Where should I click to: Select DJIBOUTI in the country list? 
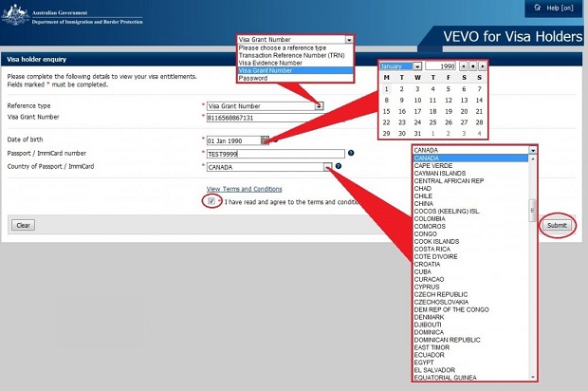click(471, 325)
